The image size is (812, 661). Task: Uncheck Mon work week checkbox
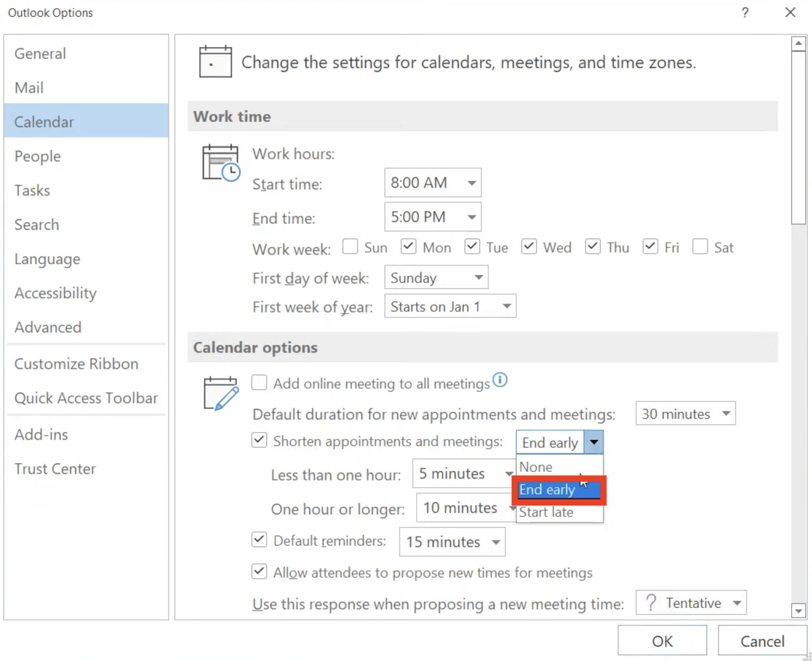tap(409, 246)
